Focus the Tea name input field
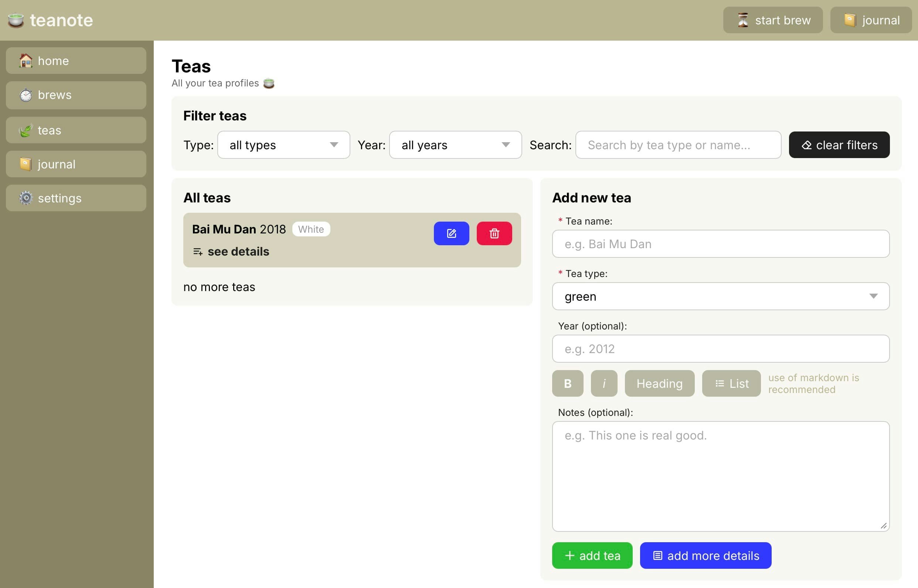 (x=720, y=244)
